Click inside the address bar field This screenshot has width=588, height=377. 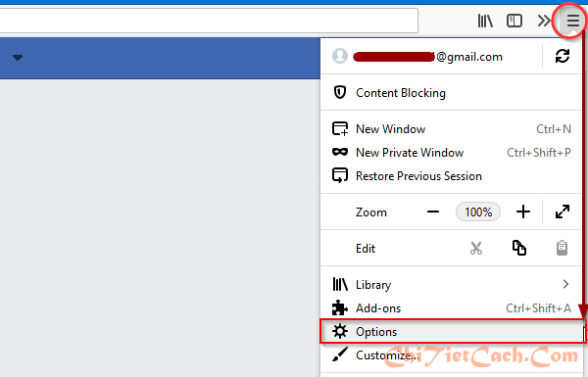[208, 21]
